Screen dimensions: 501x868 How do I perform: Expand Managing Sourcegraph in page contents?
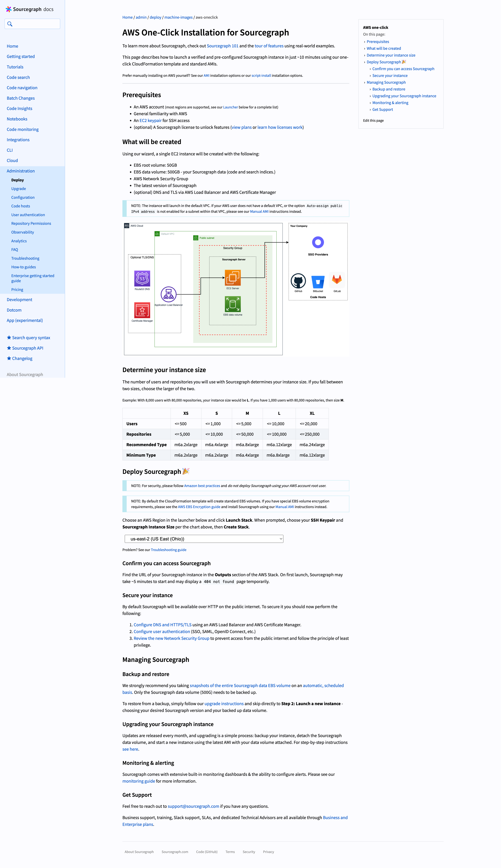coord(364,83)
